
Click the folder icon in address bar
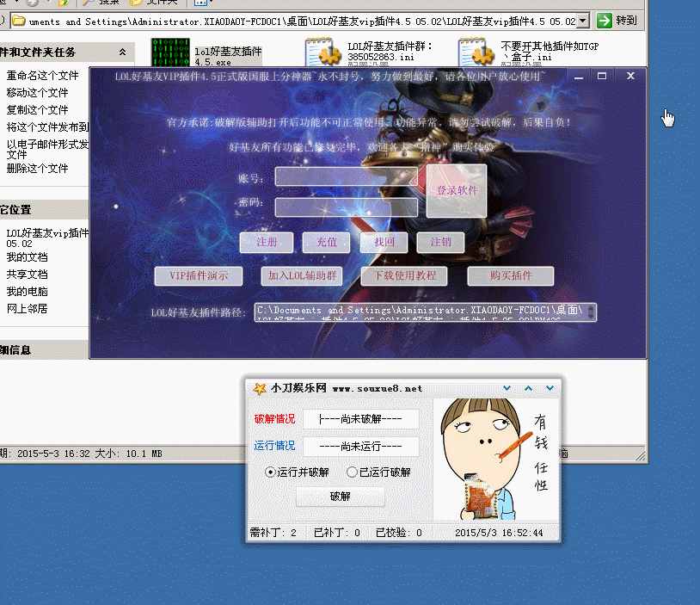pyautogui.click(x=18, y=21)
